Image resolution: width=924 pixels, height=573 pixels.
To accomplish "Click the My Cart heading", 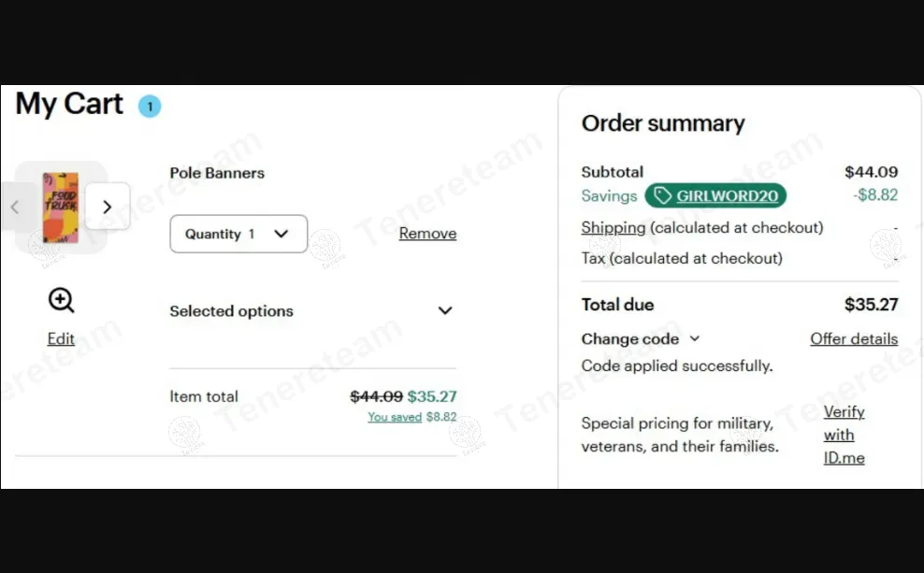I will point(69,104).
